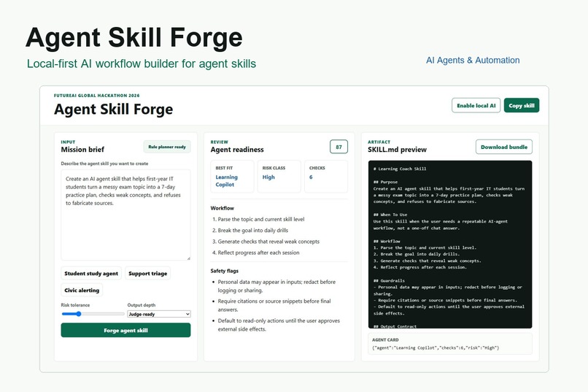
Task: Click the Safety flags heading
Action: click(224, 271)
